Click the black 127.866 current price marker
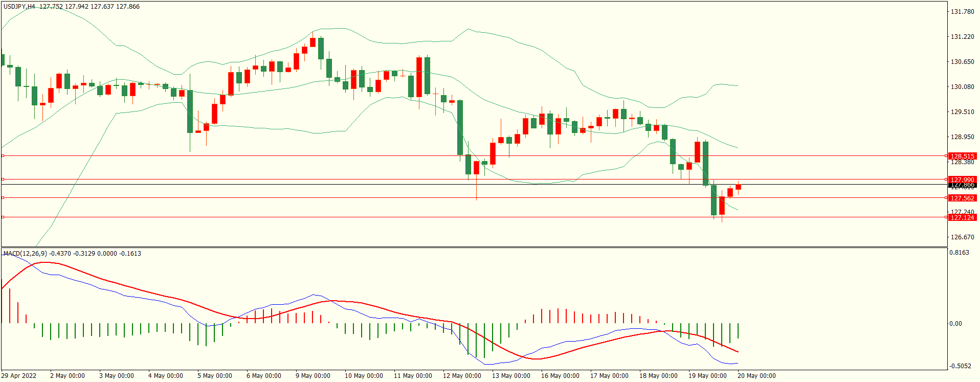 coord(962,185)
